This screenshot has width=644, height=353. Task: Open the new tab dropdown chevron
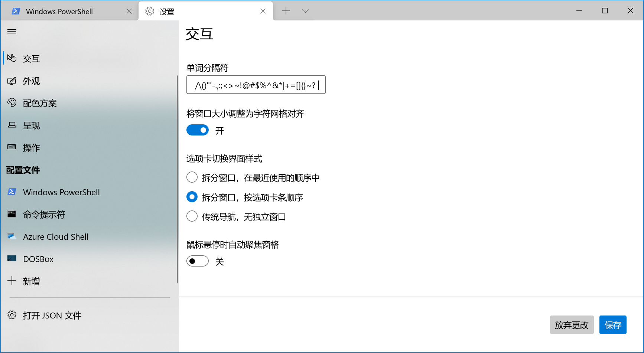point(305,11)
